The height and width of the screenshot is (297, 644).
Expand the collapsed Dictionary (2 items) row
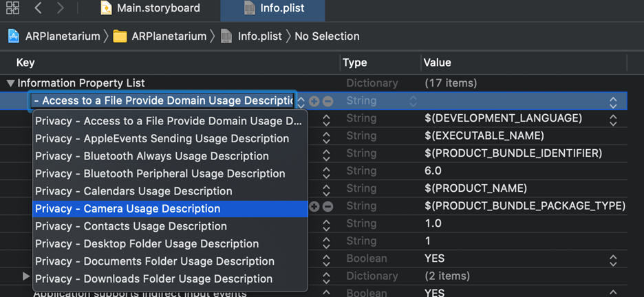pos(26,276)
